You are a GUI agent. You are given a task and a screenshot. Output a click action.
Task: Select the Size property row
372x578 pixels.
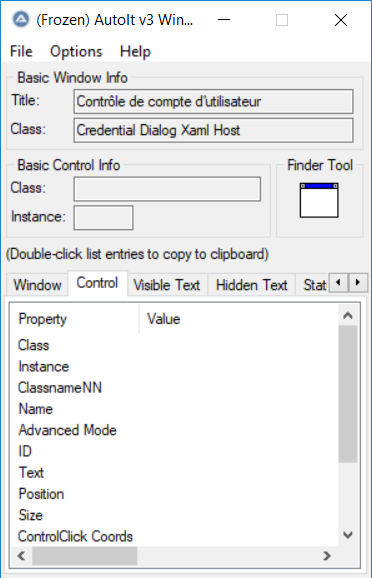click(x=174, y=515)
